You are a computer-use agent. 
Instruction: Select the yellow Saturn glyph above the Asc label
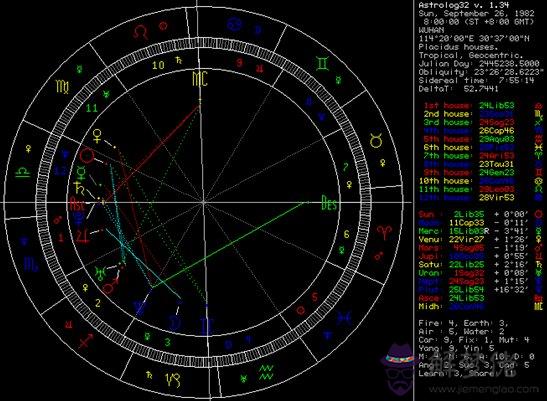coord(79,188)
